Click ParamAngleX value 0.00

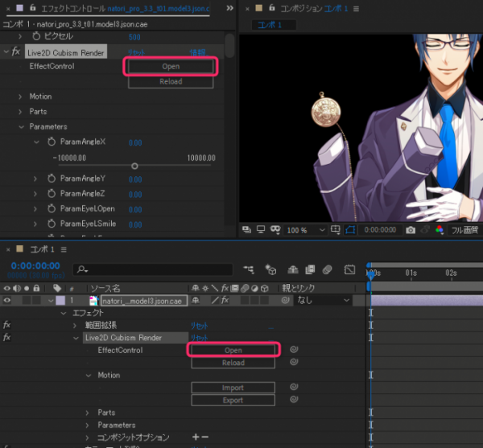tap(135, 143)
